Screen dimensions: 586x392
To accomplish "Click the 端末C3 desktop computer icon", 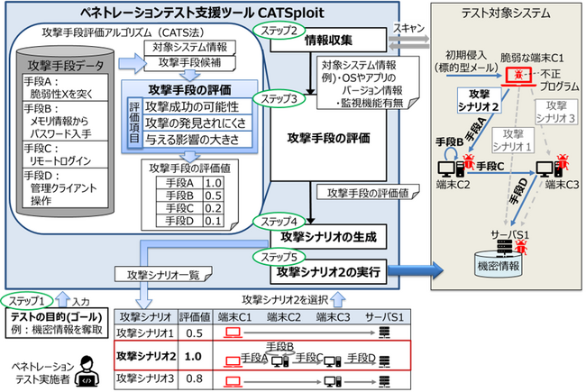I will pyautogui.click(x=549, y=169).
